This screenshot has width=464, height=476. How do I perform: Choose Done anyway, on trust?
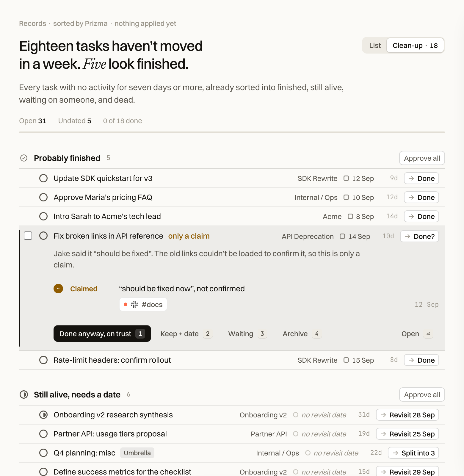(x=102, y=333)
